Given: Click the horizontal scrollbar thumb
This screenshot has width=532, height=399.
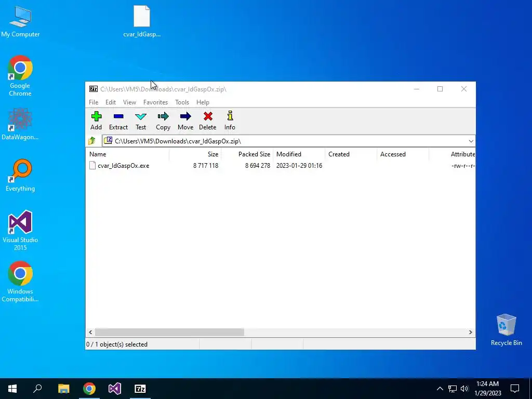Looking at the screenshot, I should tap(169, 332).
